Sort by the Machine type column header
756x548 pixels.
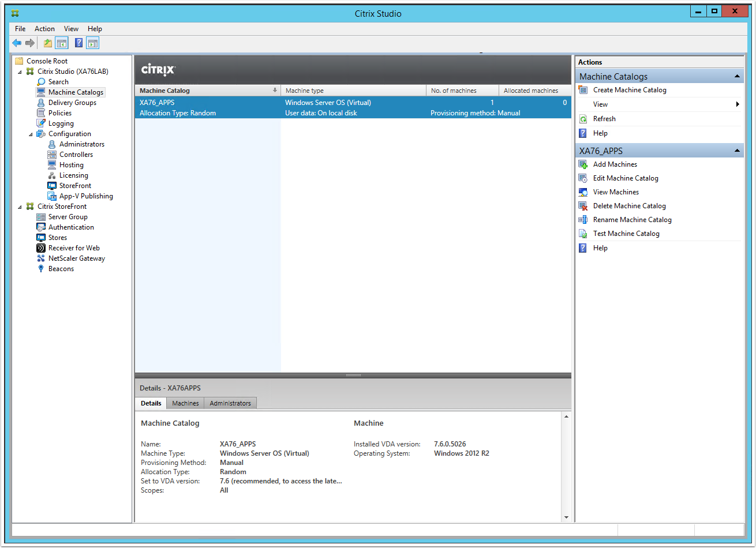pos(354,91)
